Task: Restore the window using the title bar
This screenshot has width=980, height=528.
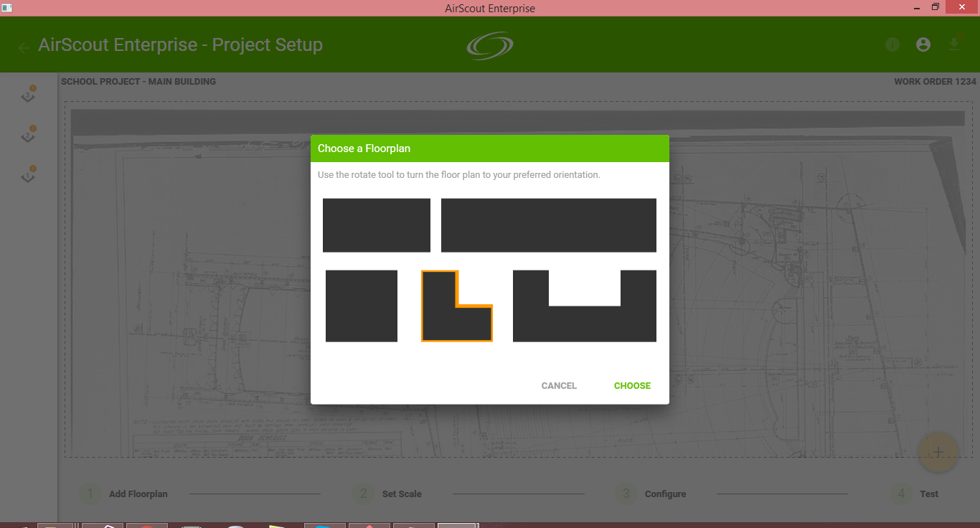Action: click(935, 6)
